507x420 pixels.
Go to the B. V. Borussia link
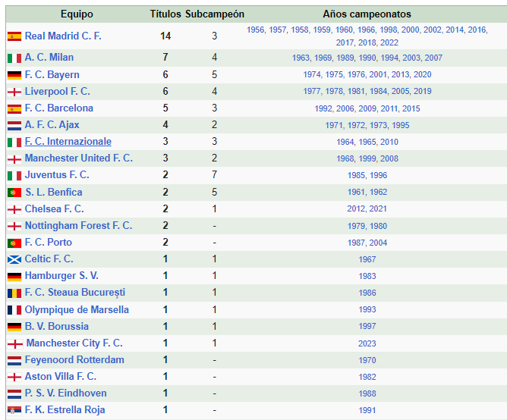point(57,326)
